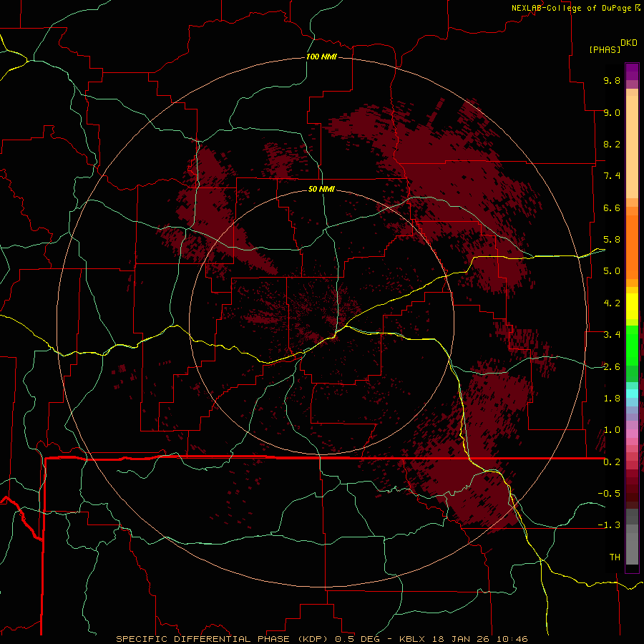Click the orange segment of the color bar
Image resolution: width=644 pixels, height=644 pixels.
[x=632, y=246]
